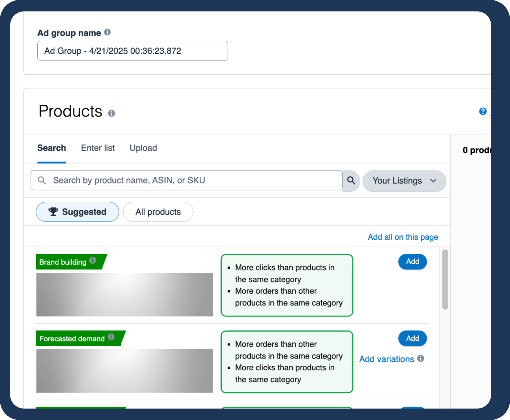Select the All products filter pill
The width and height of the screenshot is (510, 420).
click(158, 212)
